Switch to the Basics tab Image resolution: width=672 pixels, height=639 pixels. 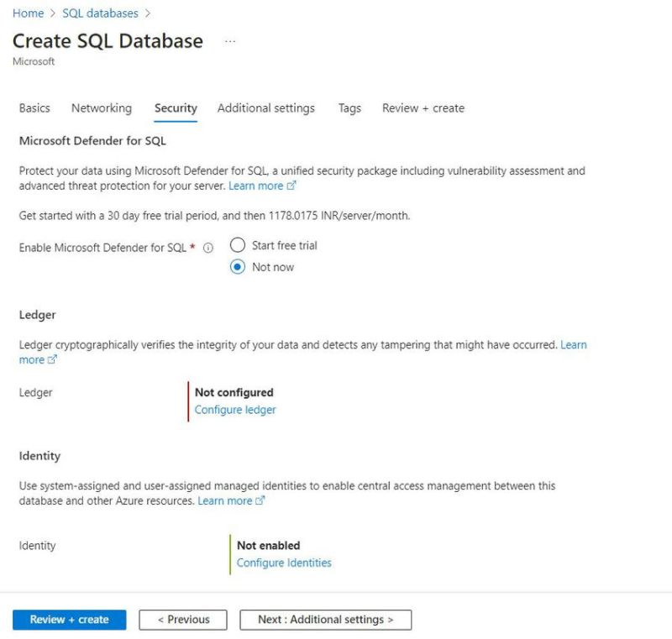(x=34, y=108)
